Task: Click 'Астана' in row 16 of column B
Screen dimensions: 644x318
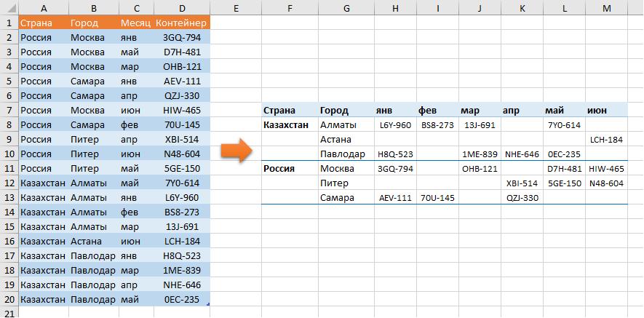Action: 86,241
